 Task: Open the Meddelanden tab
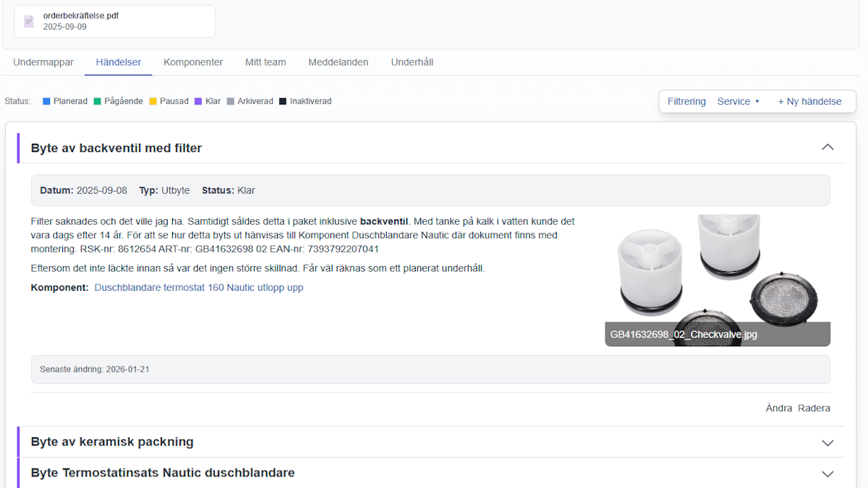click(339, 62)
